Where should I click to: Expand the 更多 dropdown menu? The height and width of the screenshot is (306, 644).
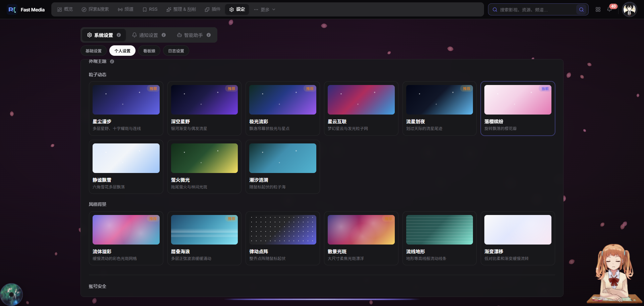click(265, 9)
